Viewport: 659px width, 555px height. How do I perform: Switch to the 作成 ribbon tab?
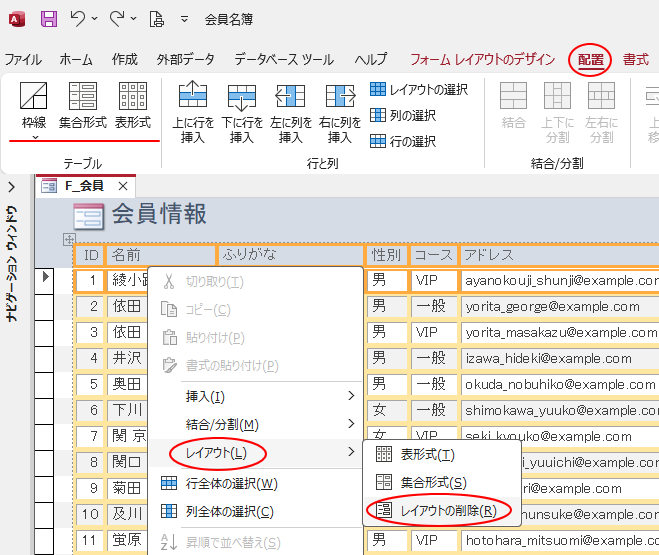124,60
